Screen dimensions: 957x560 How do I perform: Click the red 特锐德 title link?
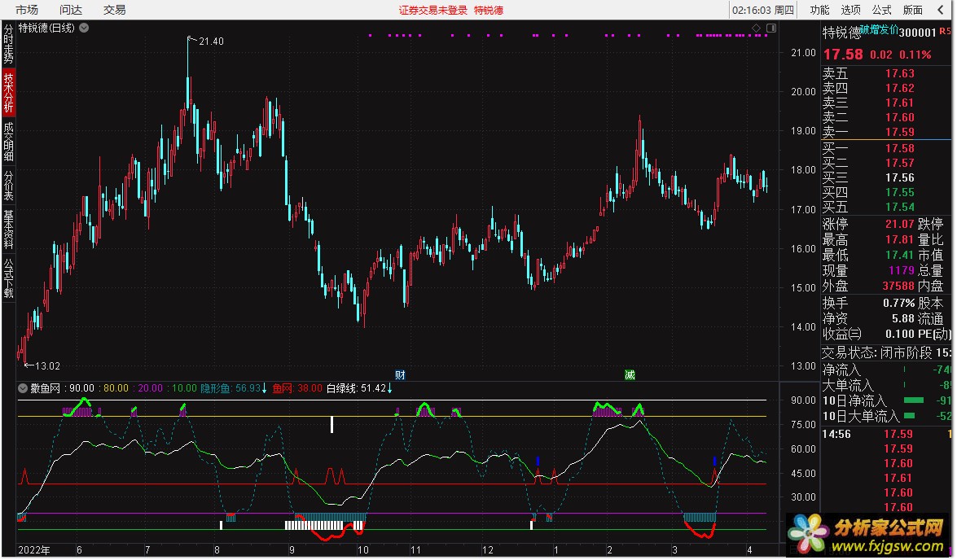[488, 10]
